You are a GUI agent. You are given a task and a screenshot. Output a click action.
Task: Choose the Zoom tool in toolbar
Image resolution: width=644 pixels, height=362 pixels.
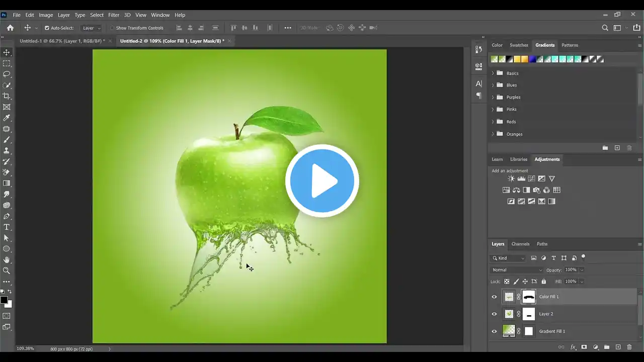(x=7, y=270)
